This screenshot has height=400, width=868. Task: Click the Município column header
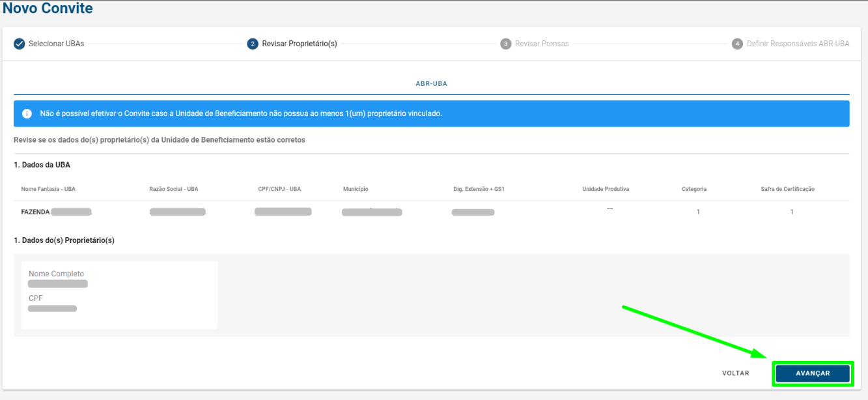point(356,189)
